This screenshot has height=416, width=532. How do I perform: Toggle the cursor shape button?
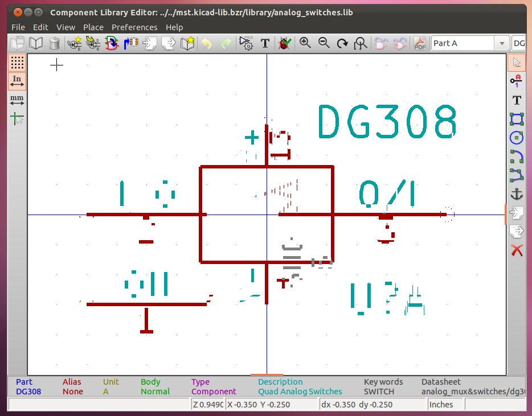click(17, 119)
